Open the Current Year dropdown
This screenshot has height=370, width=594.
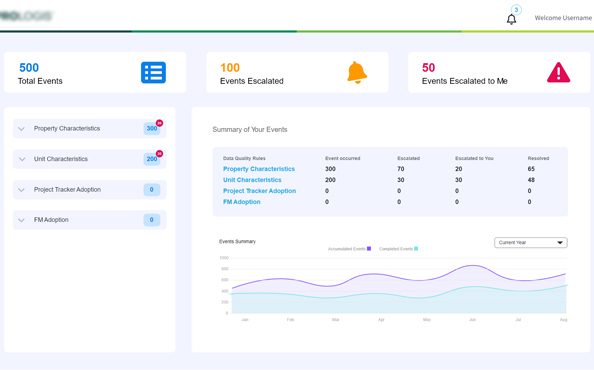coord(530,242)
